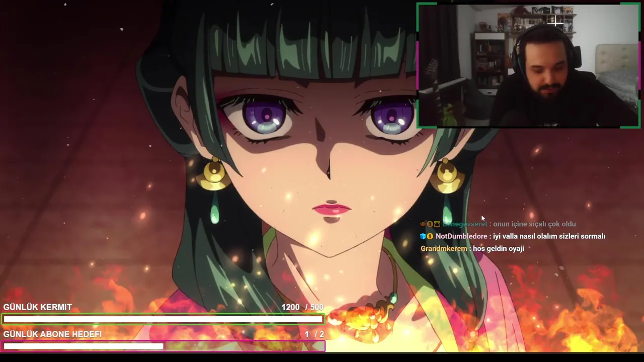The width and height of the screenshot is (644, 362).
Task: Click the streamer webcam overlay
Action: (x=528, y=65)
